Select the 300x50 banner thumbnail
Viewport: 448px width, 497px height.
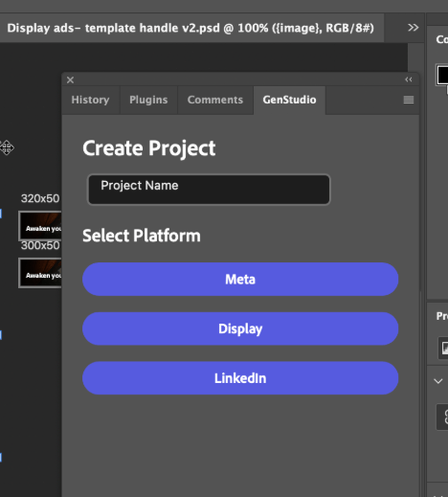tap(40, 273)
